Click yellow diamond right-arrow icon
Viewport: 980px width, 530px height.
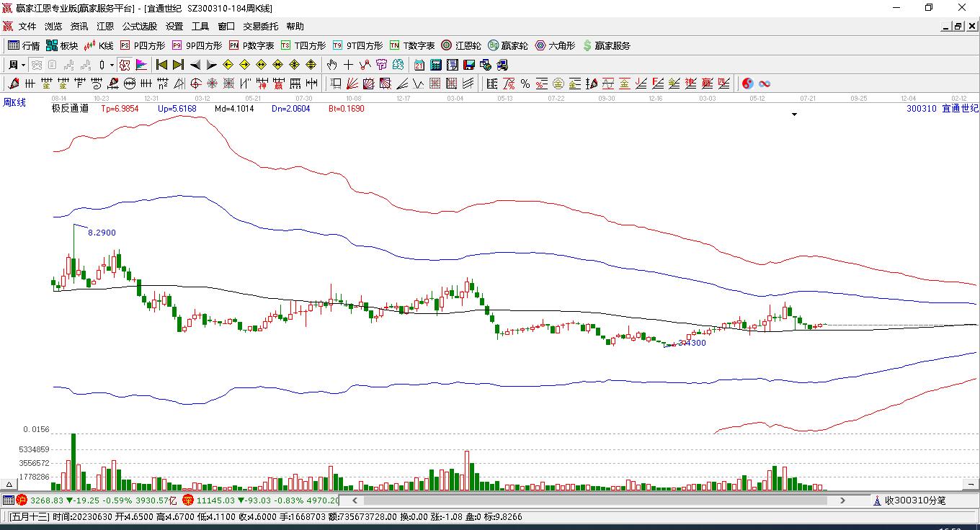point(245,65)
